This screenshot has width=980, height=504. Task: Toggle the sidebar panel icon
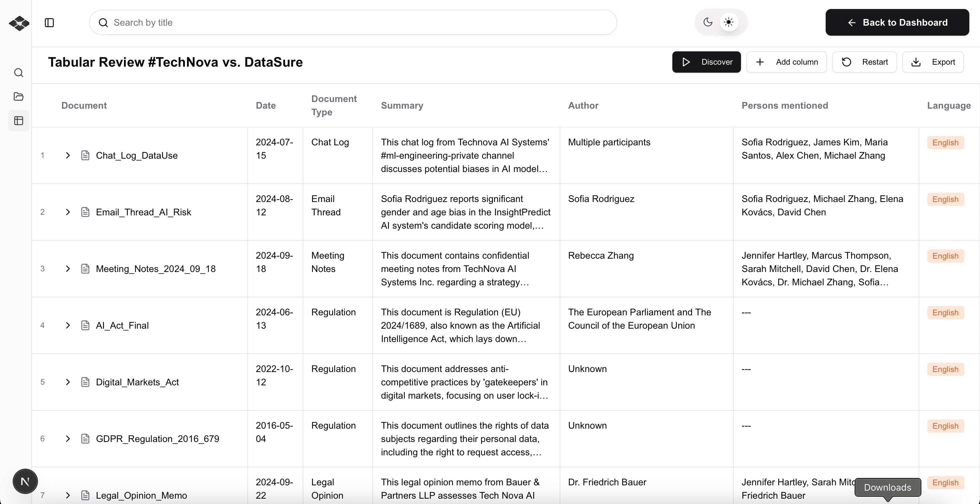point(49,23)
